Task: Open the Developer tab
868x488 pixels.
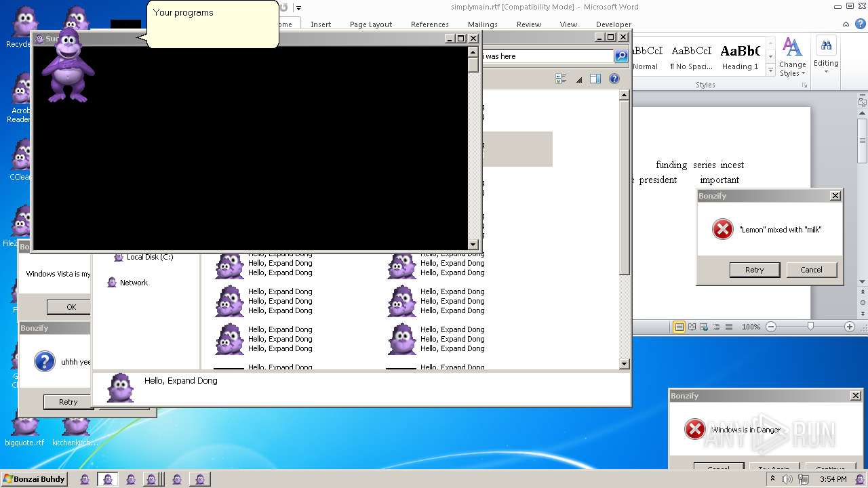Action: tap(614, 24)
